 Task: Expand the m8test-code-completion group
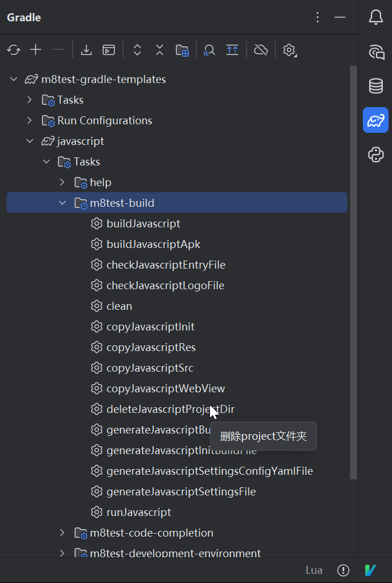62,533
